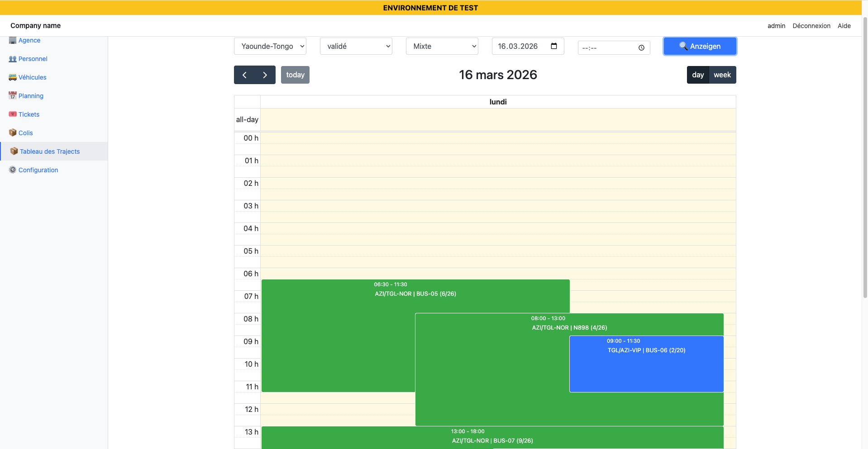Open Véhicules via its bus icon

coord(12,77)
